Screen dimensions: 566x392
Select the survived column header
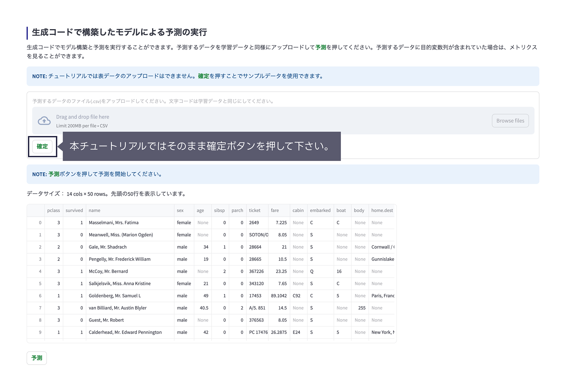click(x=75, y=210)
